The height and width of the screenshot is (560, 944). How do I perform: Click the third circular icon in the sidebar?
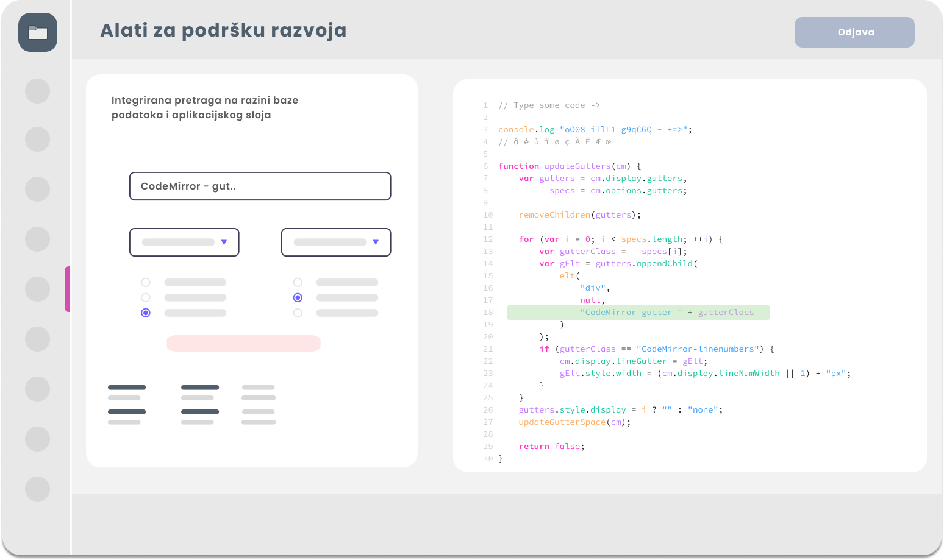tap(38, 189)
